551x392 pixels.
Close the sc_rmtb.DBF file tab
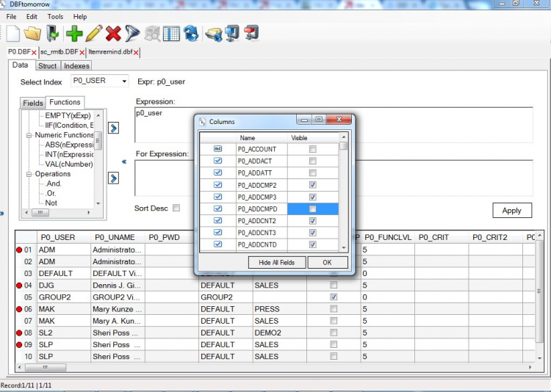(82, 53)
